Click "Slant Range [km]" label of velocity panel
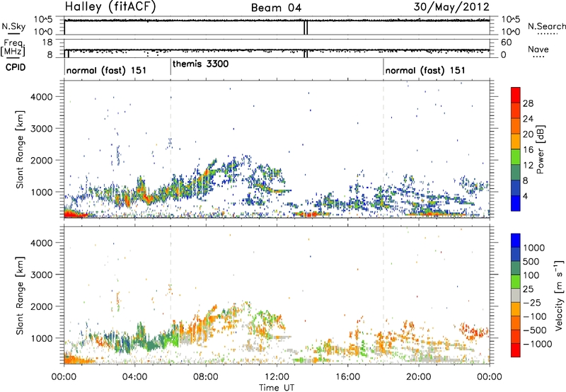The image size is (566, 392). pos(20,295)
